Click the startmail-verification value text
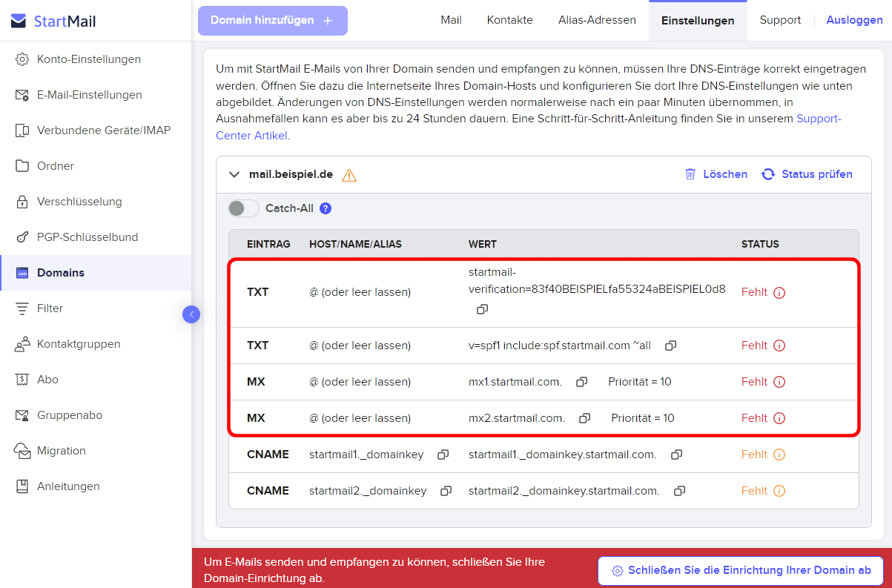Image resolution: width=892 pixels, height=588 pixels. click(x=597, y=280)
